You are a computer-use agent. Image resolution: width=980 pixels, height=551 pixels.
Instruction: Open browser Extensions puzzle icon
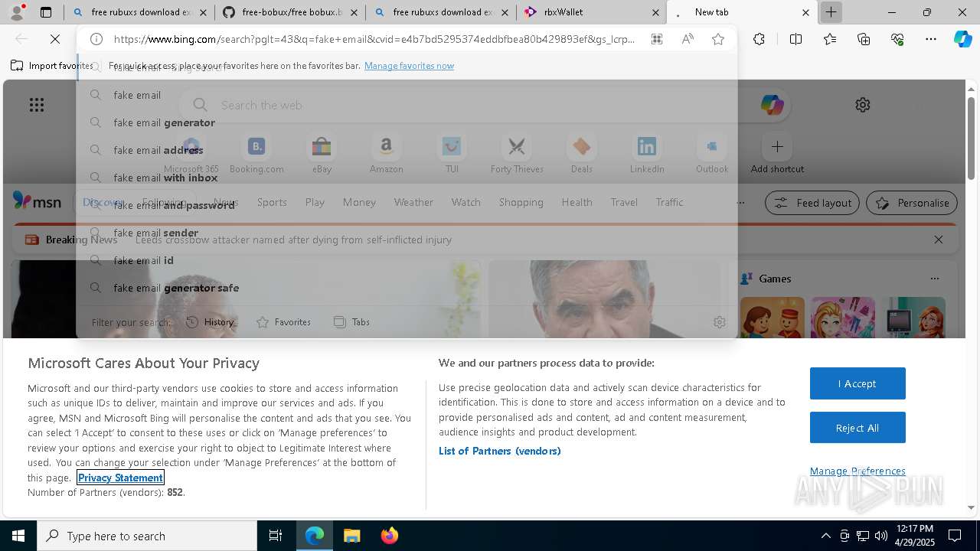(759, 39)
